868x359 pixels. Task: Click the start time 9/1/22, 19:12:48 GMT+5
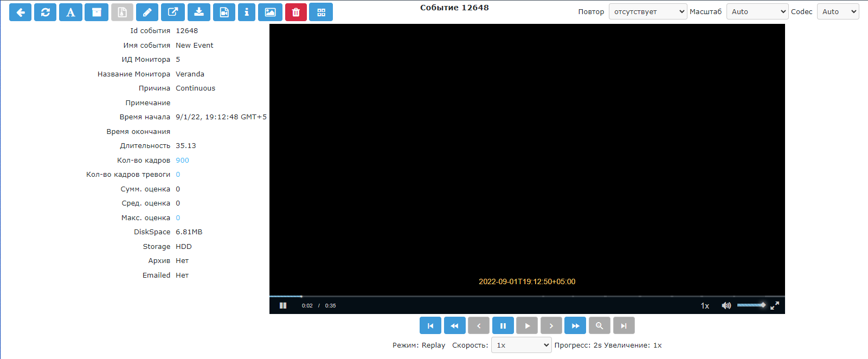coord(221,117)
